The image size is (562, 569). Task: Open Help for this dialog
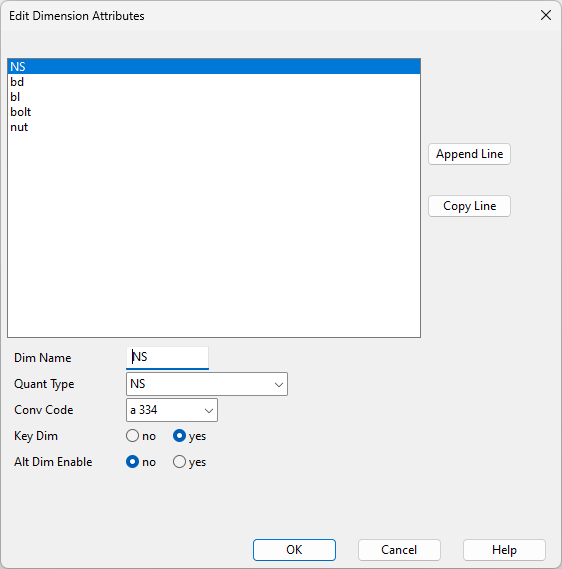504,550
